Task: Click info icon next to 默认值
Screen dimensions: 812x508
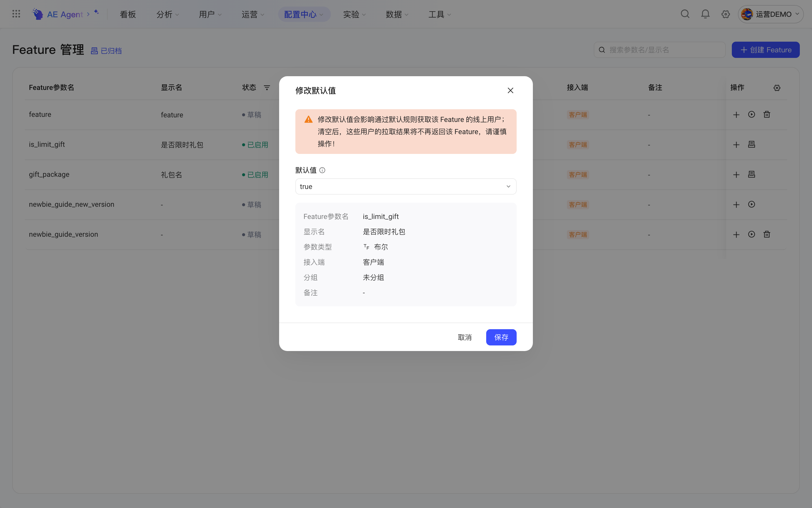Action: click(322, 170)
